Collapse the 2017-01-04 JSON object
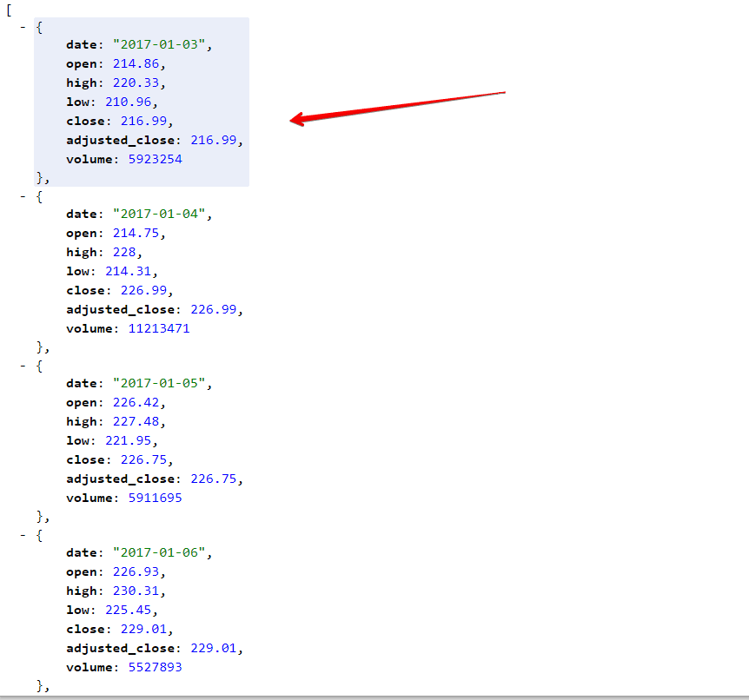The height and width of the screenshot is (700, 749). pyautogui.click(x=23, y=197)
